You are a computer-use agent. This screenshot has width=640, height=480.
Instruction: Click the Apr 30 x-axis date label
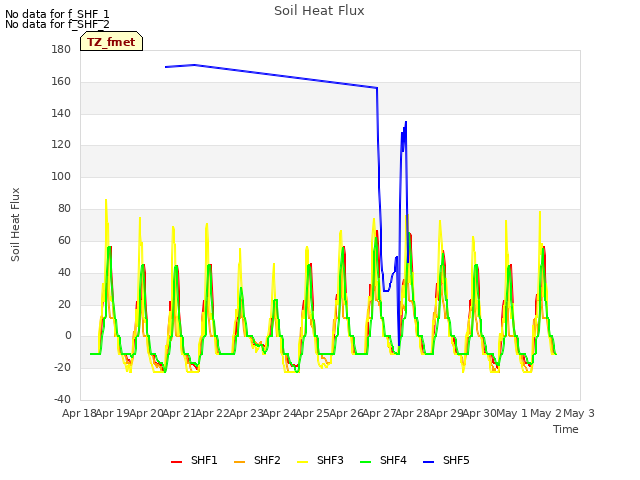coord(479,413)
